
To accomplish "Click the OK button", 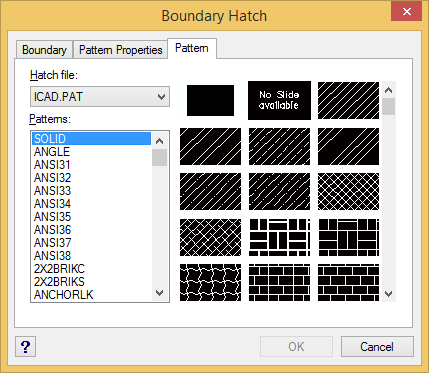I will pos(296,347).
